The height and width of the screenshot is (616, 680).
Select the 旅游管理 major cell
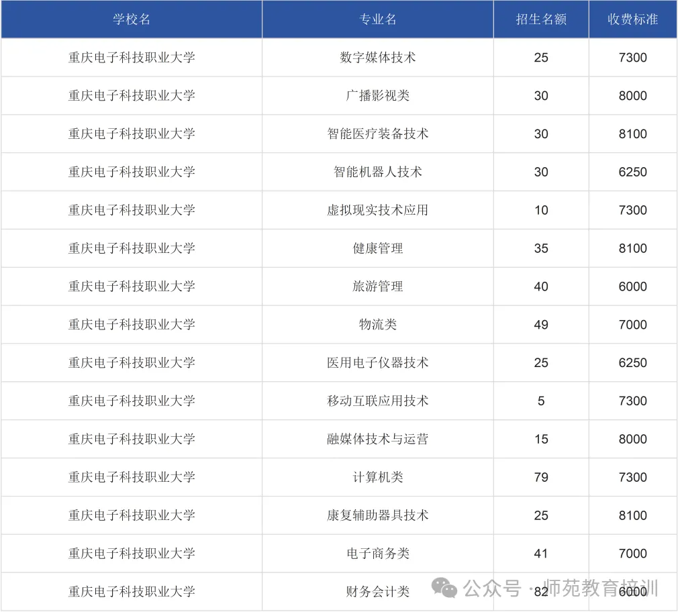[378, 286]
